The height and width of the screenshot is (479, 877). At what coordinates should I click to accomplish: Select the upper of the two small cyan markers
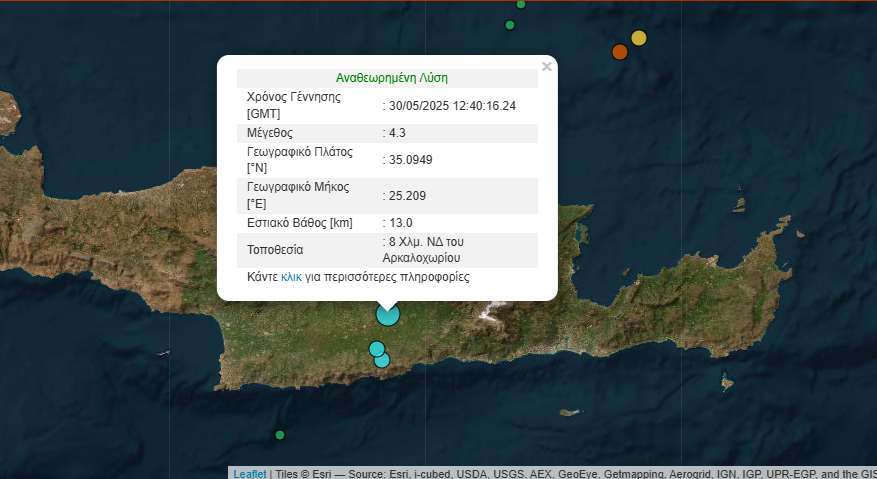tap(376, 348)
